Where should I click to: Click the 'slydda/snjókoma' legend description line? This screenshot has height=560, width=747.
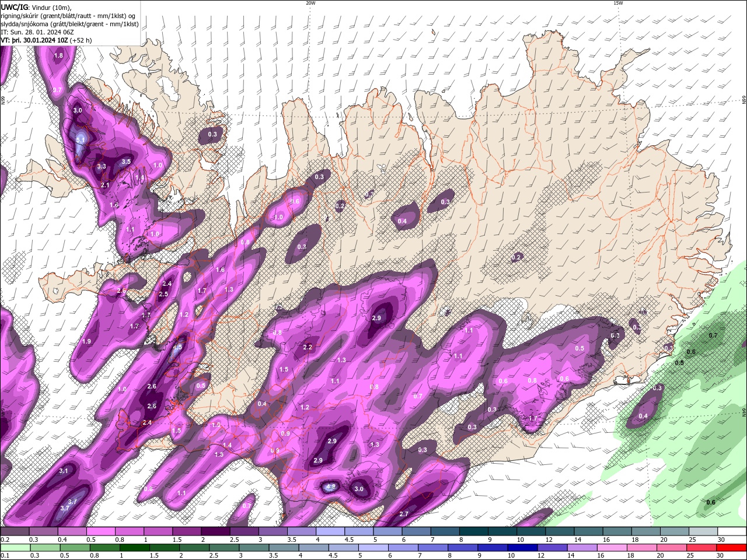70,24
